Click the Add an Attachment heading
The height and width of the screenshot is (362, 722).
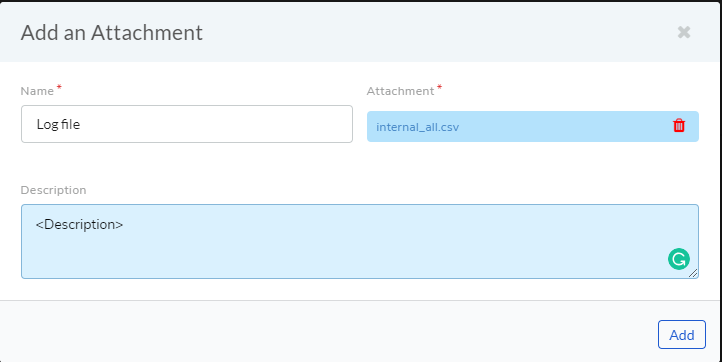tap(112, 33)
